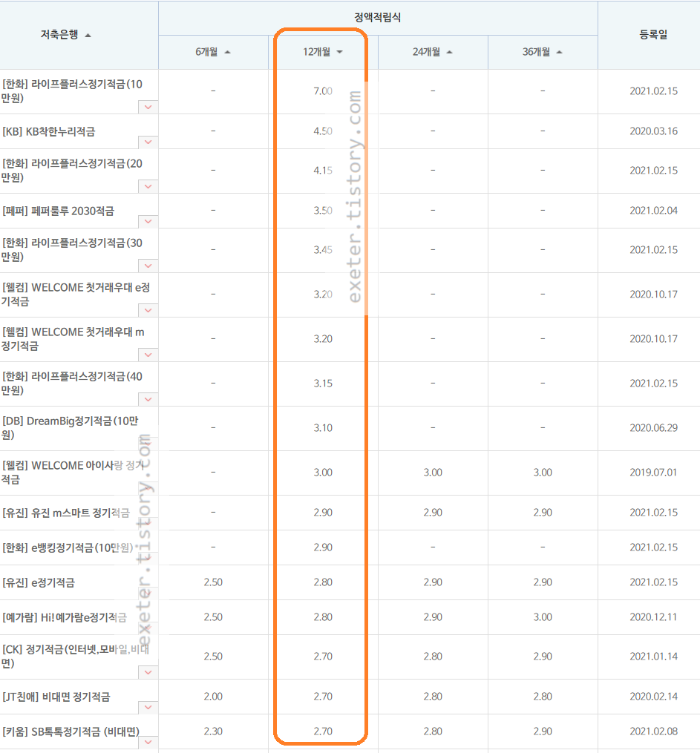Screen dimensions: 700x753
Task: Open [웰컴] WELCOME 아이사랑 정기적금 product
Action: 73,472
